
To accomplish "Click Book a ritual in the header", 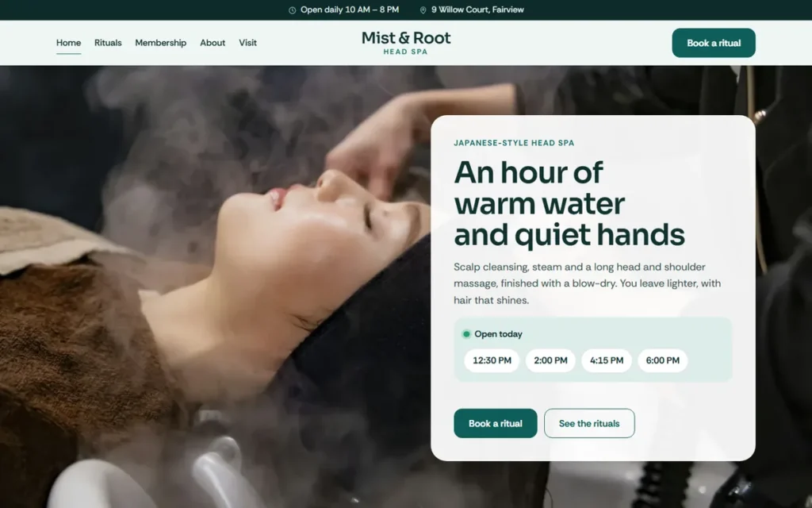I will coord(714,43).
